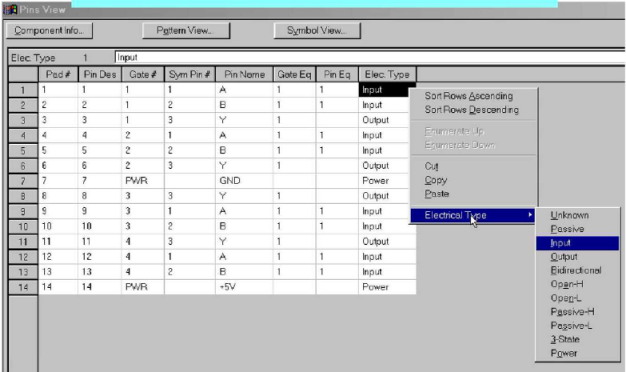Set electrical type to Output

(x=564, y=257)
